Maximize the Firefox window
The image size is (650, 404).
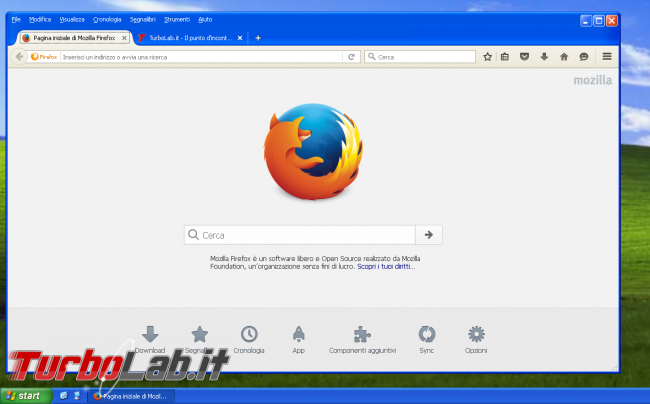[599, 21]
